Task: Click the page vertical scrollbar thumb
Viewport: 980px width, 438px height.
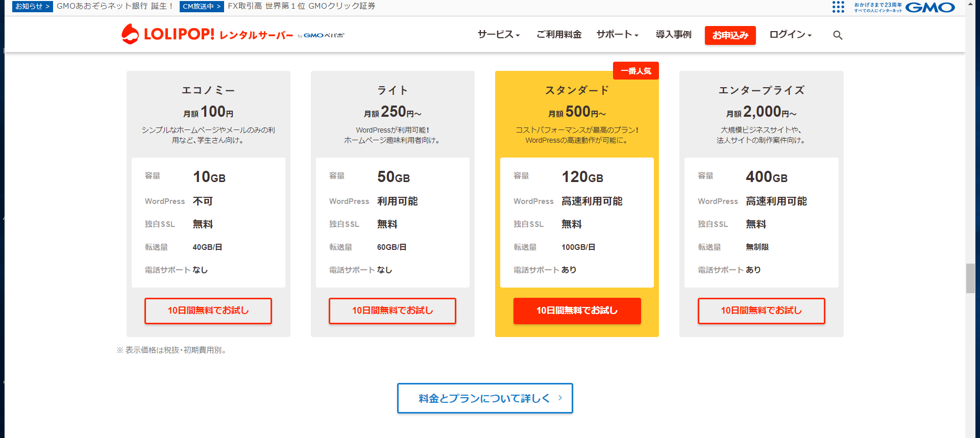Action: coord(970,278)
